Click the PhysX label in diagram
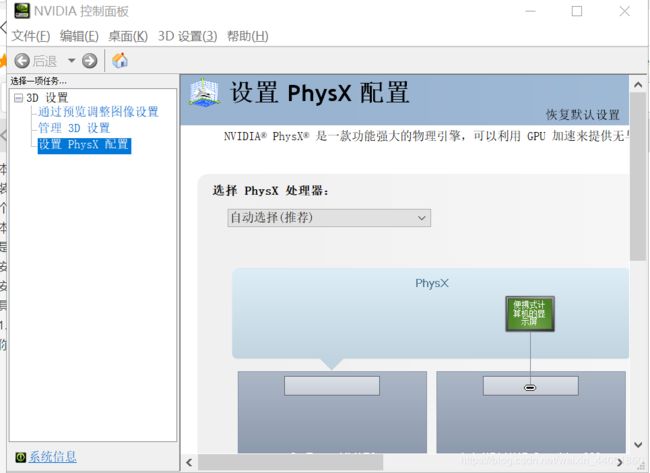Screen dimensions: 650x473 click(x=432, y=283)
